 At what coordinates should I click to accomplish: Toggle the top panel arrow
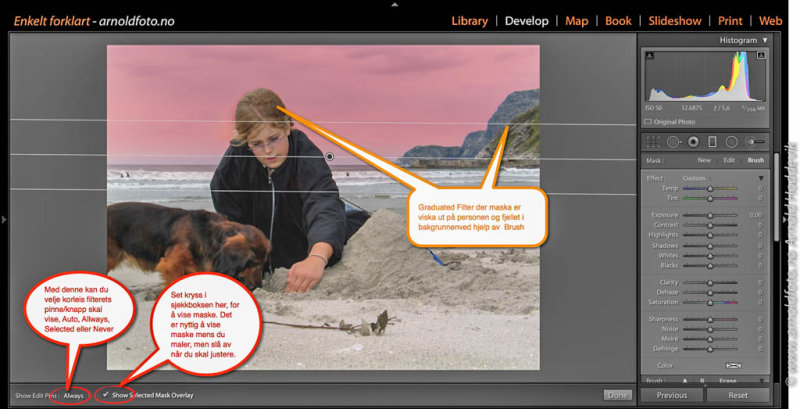pos(394,4)
